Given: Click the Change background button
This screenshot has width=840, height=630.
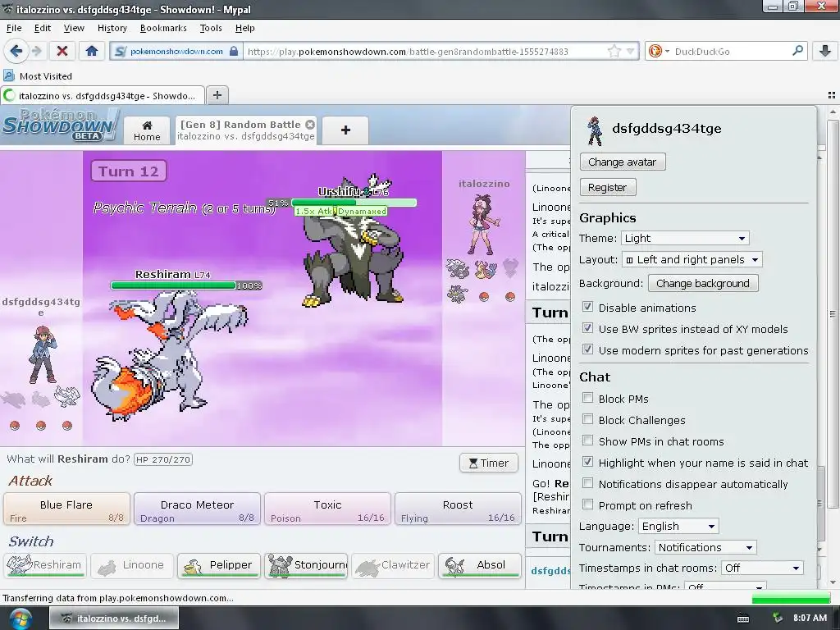Looking at the screenshot, I should 703,283.
